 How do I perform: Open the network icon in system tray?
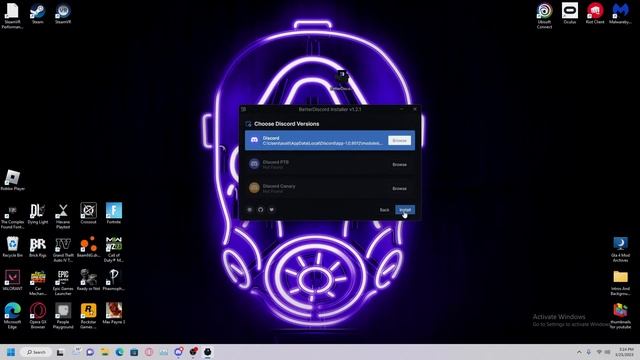pyautogui.click(x=599, y=352)
